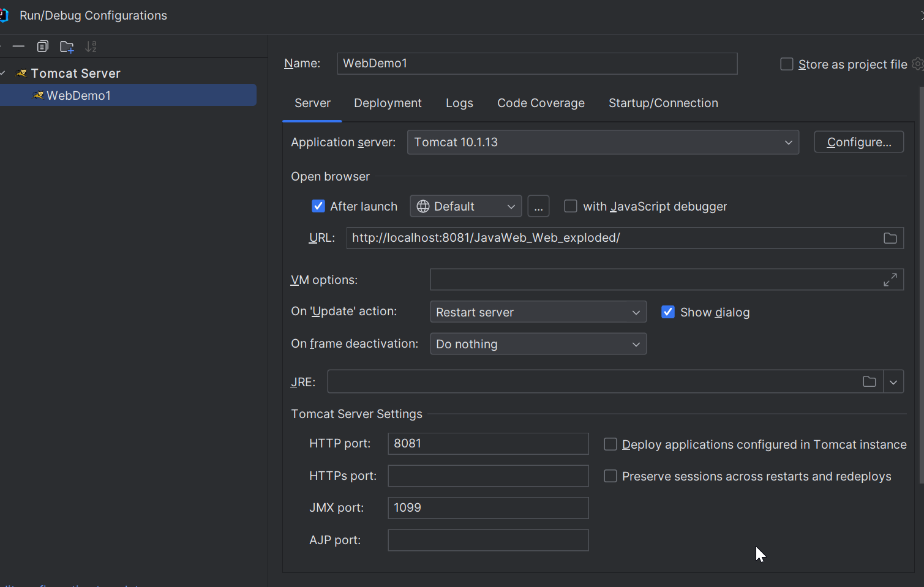
Task: Click the Remove Configuration minus icon
Action: [18, 47]
